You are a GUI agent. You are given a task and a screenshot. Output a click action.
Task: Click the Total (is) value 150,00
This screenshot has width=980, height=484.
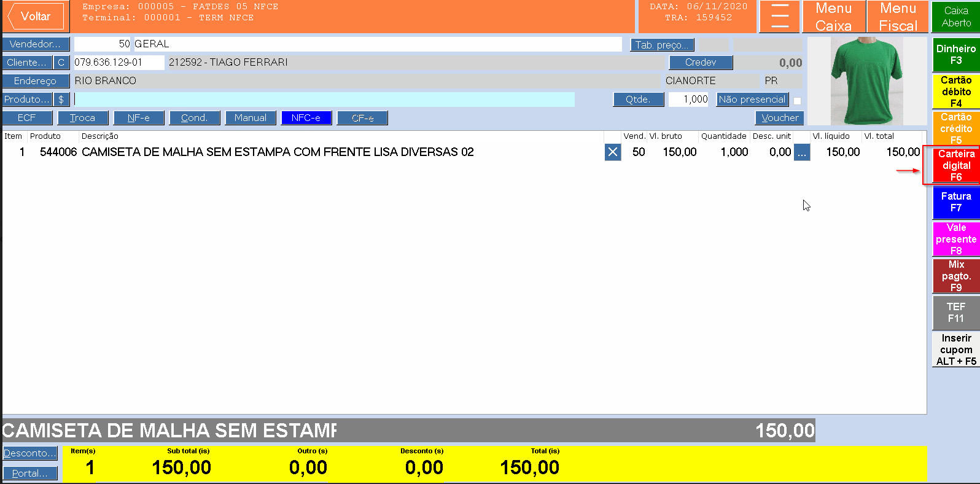click(x=529, y=468)
